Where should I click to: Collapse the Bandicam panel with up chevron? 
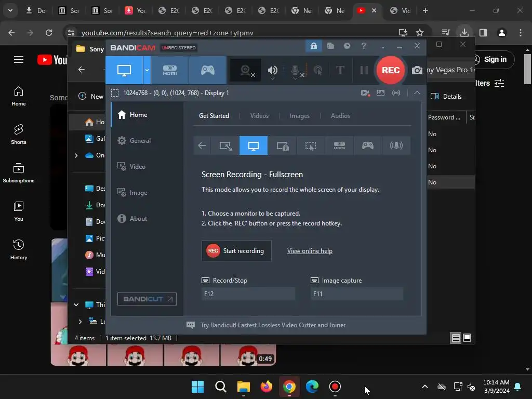pos(417,92)
